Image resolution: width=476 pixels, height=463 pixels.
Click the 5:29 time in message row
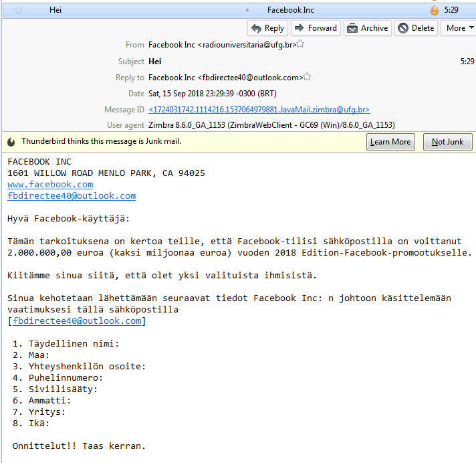451,10
